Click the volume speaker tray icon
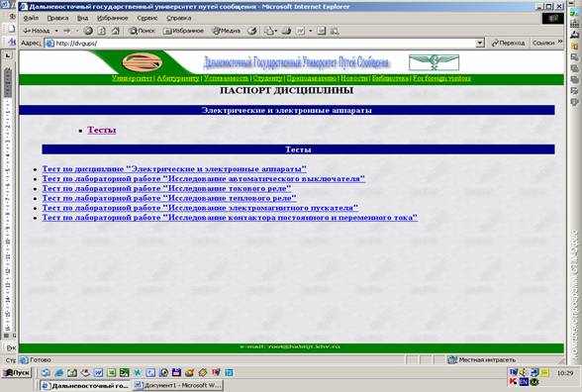The image size is (582, 392). (524, 371)
